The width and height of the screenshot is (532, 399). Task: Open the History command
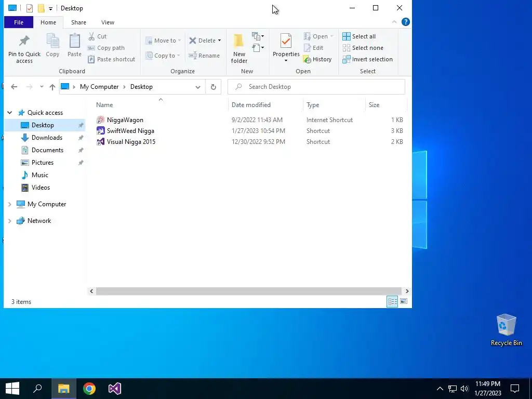317,59
